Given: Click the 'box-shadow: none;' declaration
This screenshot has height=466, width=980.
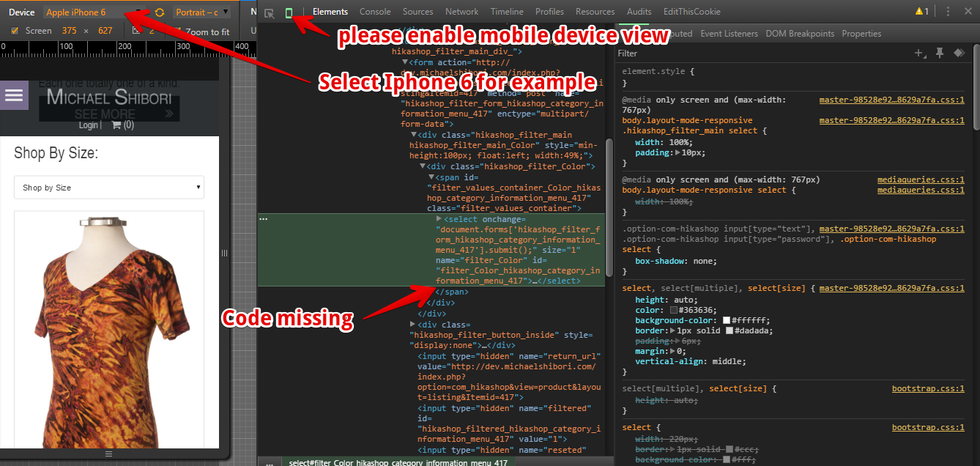Looking at the screenshot, I should 676,261.
